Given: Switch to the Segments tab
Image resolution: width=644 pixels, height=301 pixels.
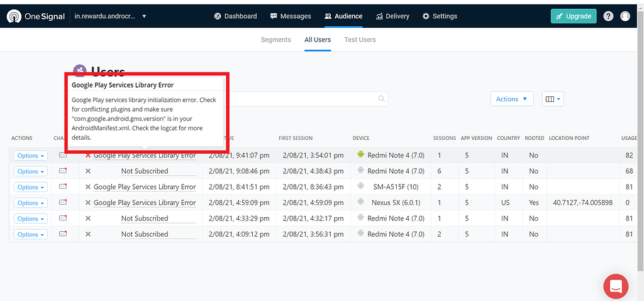Looking at the screenshot, I should [x=276, y=40].
